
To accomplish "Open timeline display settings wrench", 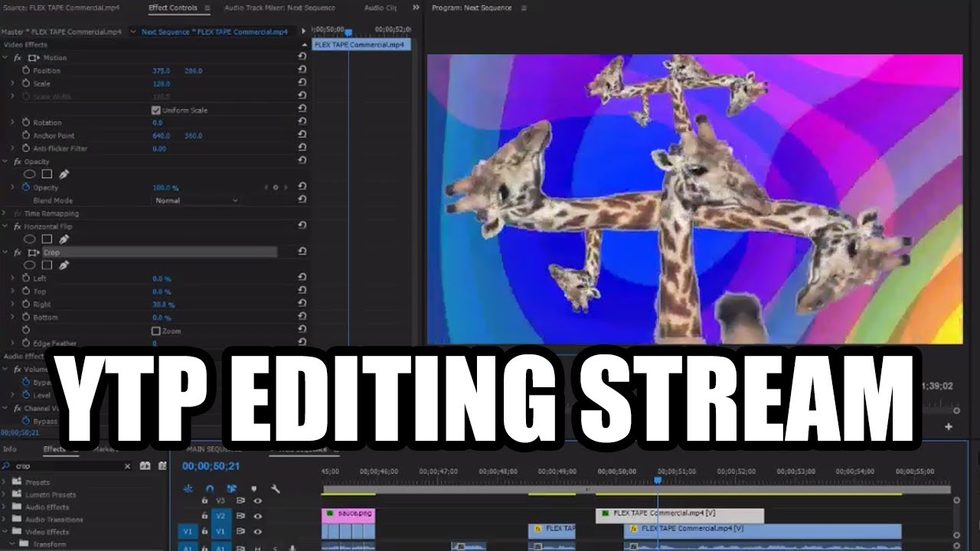I will click(276, 488).
